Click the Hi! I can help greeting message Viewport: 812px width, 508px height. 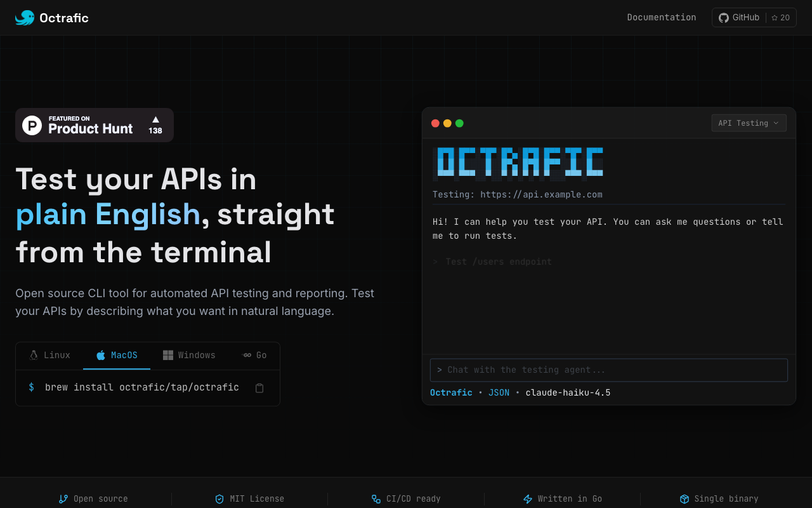[x=608, y=229]
